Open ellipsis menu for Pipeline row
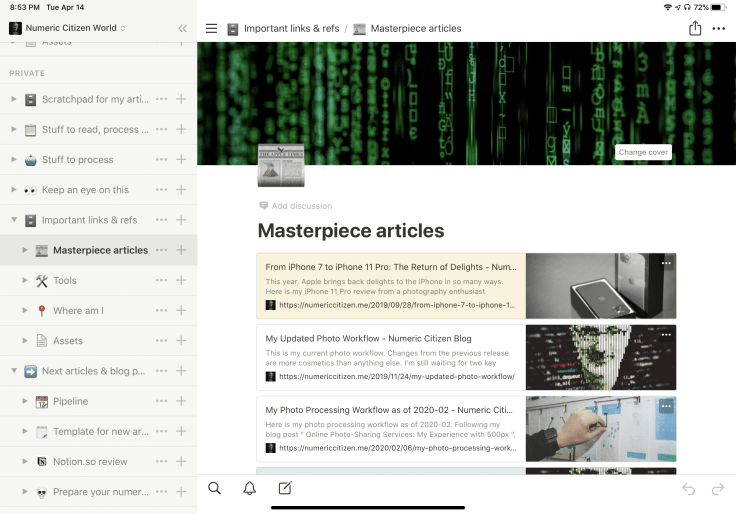 [x=161, y=401]
